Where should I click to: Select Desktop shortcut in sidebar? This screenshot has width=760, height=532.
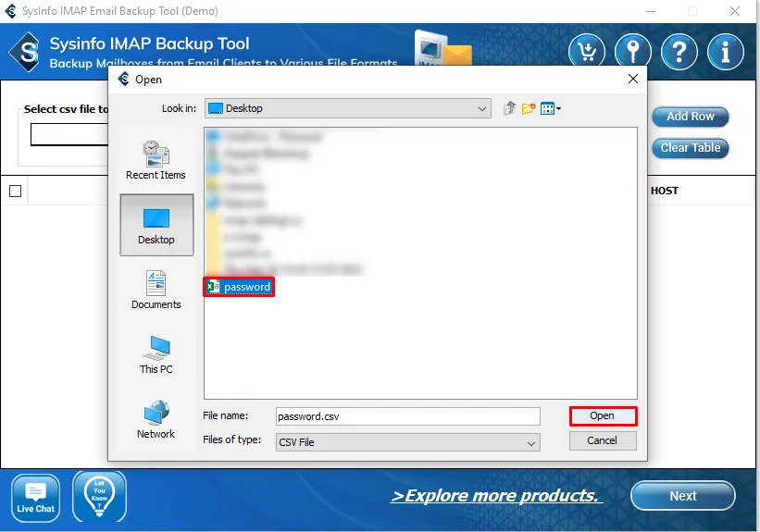[156, 225]
